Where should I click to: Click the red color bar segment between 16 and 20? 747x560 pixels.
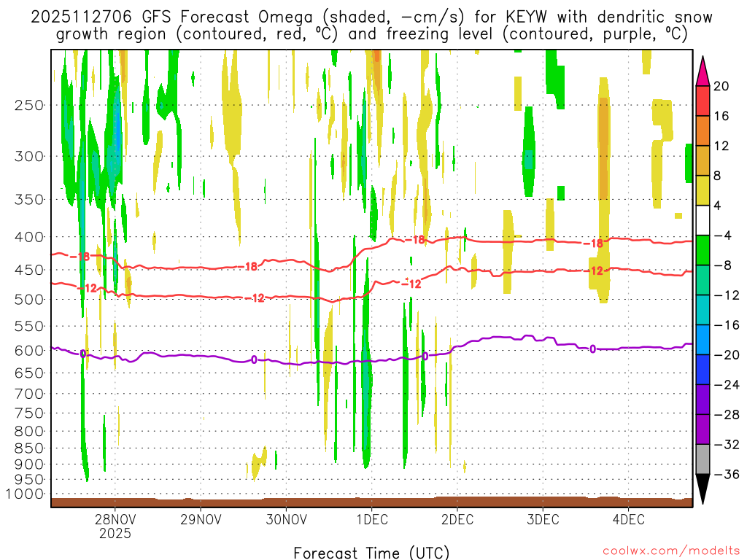coord(703,101)
